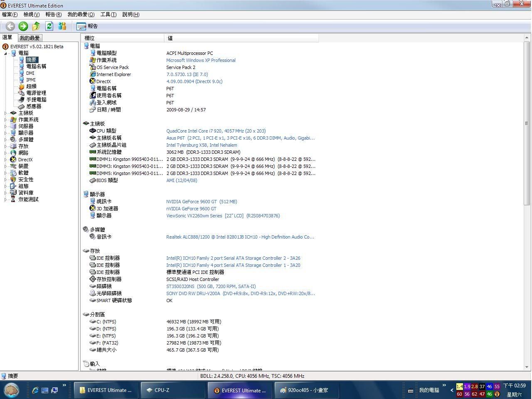
Task: Open Microsoft Windows XP Professional link
Action: 201,60
